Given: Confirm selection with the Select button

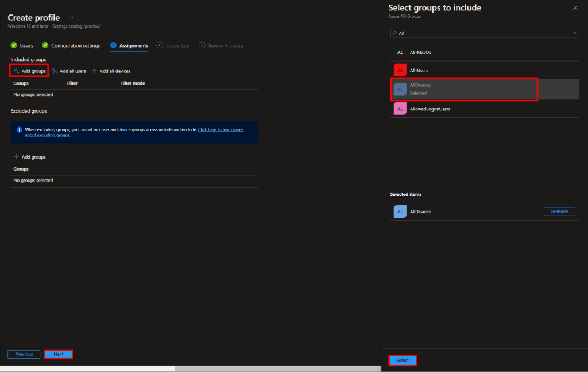Looking at the screenshot, I should click(x=403, y=361).
